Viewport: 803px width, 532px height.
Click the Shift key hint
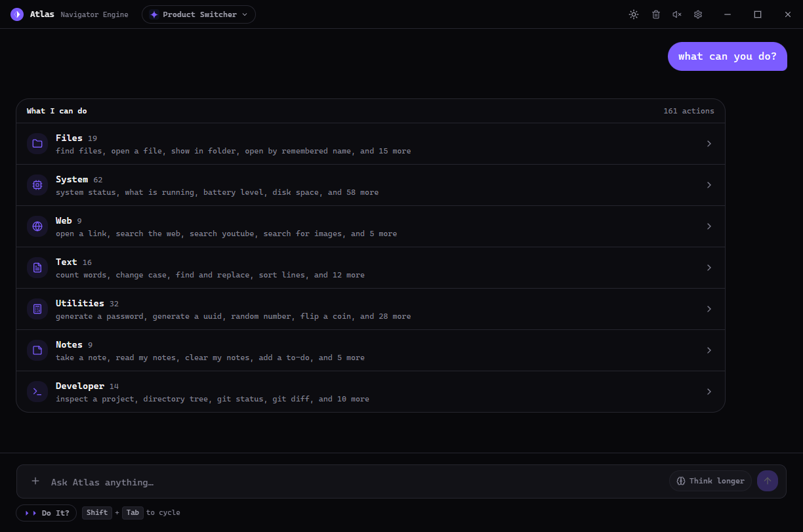(97, 513)
